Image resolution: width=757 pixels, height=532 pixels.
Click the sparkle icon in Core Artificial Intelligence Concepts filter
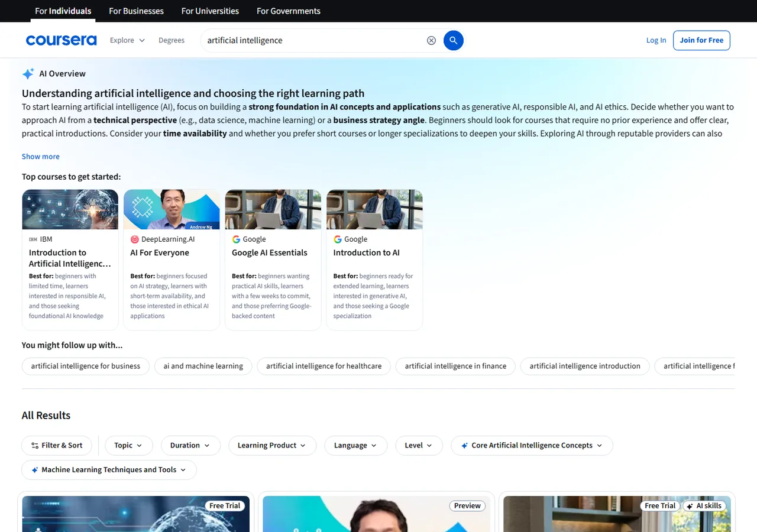pos(465,446)
